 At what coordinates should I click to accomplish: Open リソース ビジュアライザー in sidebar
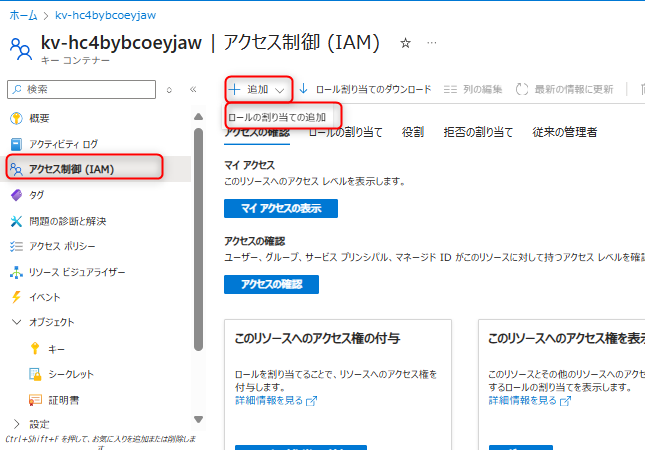tap(77, 272)
